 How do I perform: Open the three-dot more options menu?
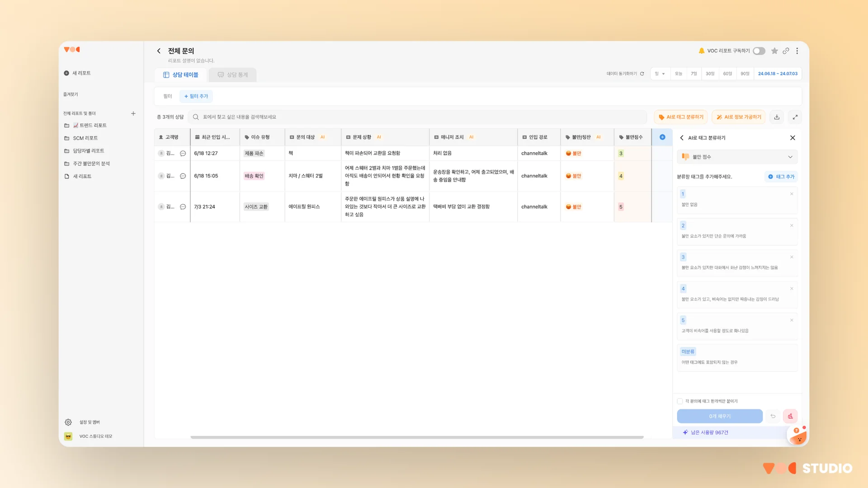coord(797,51)
